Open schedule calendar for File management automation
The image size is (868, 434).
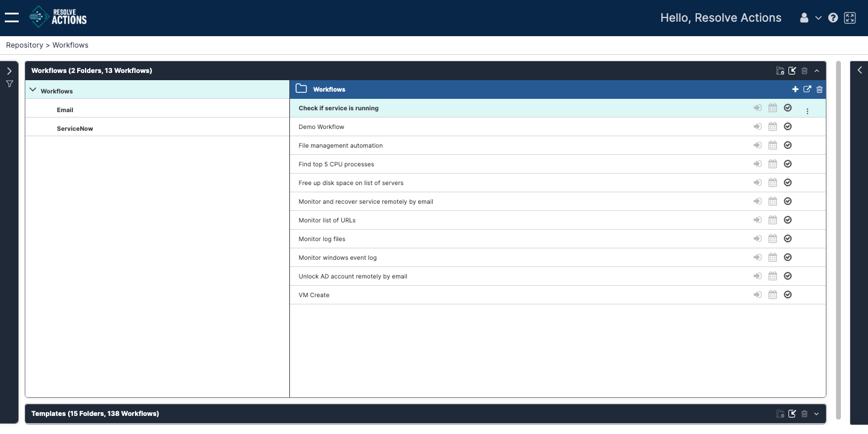[x=773, y=145]
